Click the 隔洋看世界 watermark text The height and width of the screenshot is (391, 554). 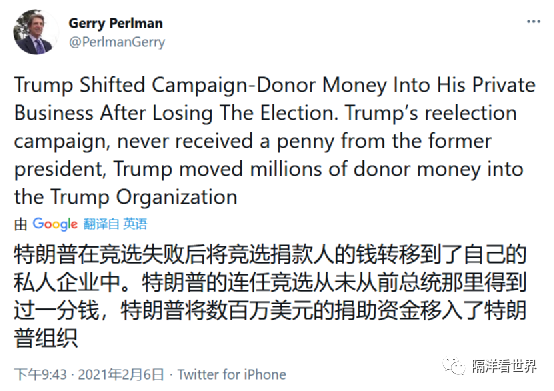tap(505, 366)
